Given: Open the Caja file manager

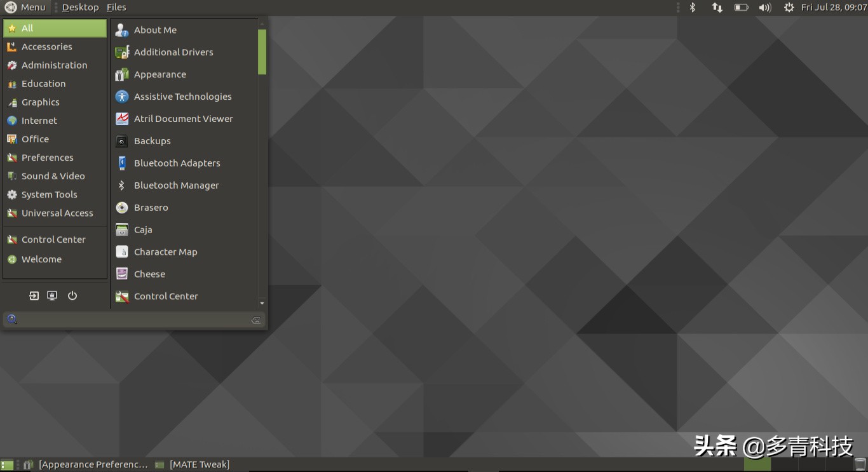Looking at the screenshot, I should [184, 230].
